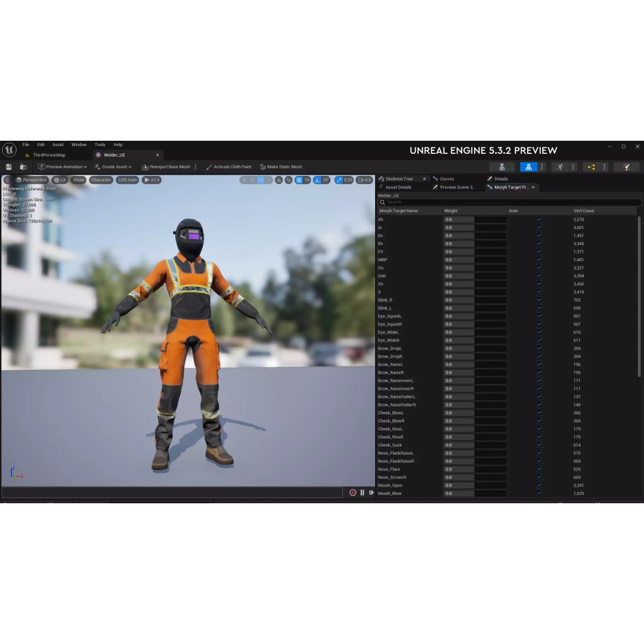Open the Animation Blueprint mode icon
Screen dimensions: 644x644
click(591, 167)
